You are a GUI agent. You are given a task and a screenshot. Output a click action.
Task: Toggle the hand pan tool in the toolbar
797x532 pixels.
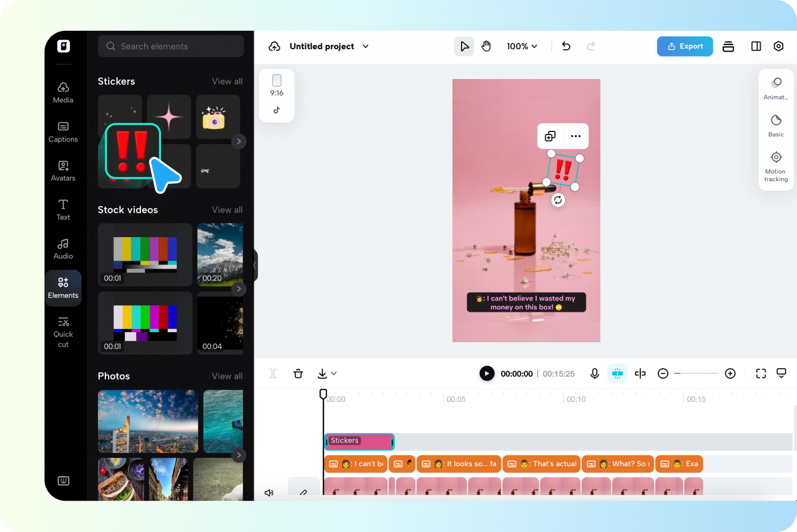tap(486, 46)
